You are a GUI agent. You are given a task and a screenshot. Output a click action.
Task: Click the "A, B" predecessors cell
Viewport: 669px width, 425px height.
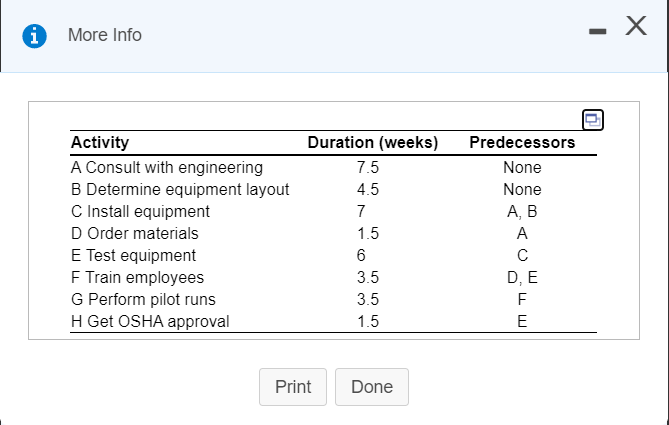pos(522,211)
